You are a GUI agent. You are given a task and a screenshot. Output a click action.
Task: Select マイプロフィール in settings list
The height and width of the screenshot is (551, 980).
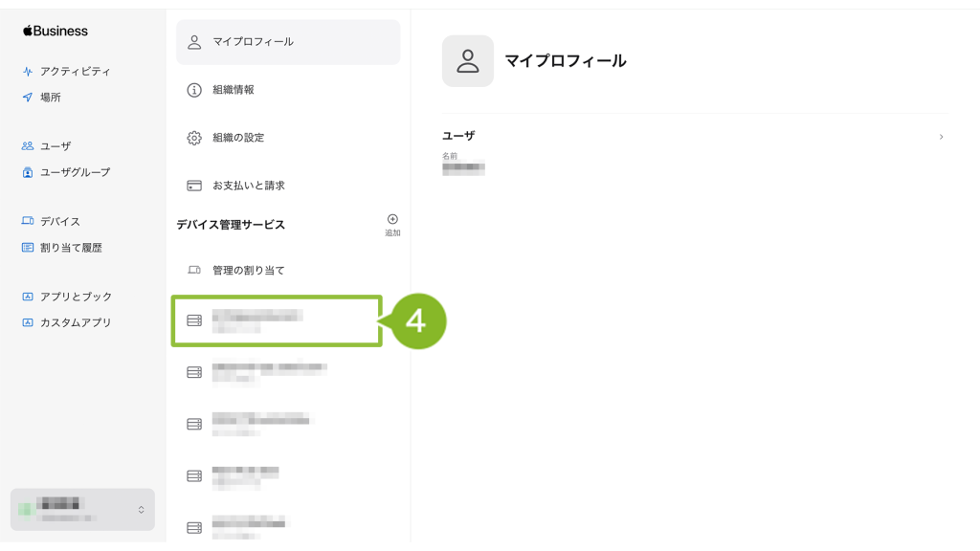click(288, 42)
